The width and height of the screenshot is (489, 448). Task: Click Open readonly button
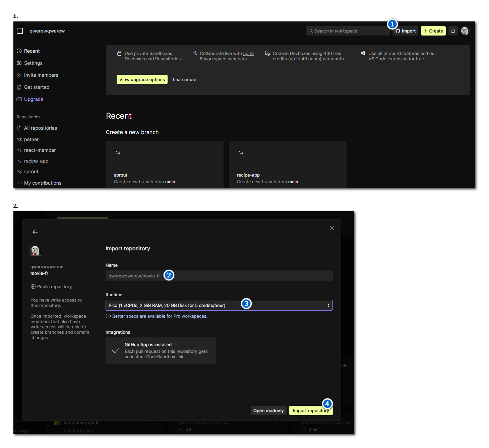pos(268,411)
